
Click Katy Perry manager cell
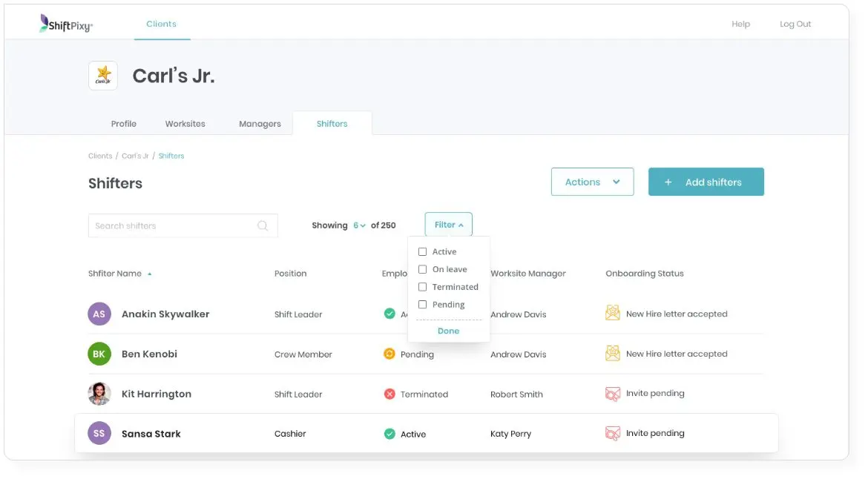pos(510,434)
